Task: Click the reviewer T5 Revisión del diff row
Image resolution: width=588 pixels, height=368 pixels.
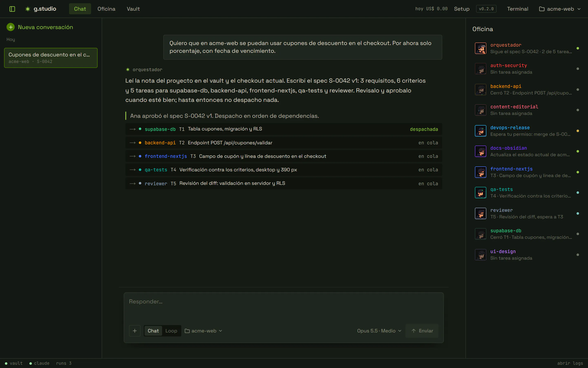Action: [x=284, y=184]
